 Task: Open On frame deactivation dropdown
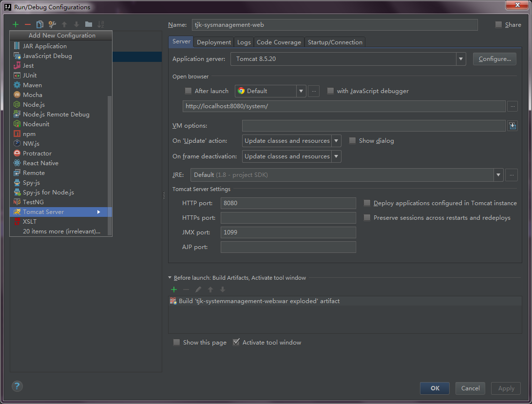click(336, 156)
